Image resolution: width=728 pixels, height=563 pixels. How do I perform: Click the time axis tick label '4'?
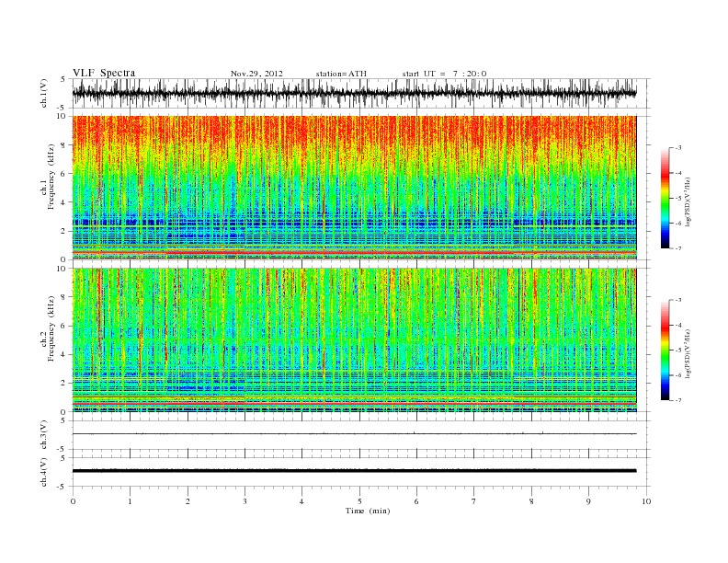pyautogui.click(x=301, y=501)
